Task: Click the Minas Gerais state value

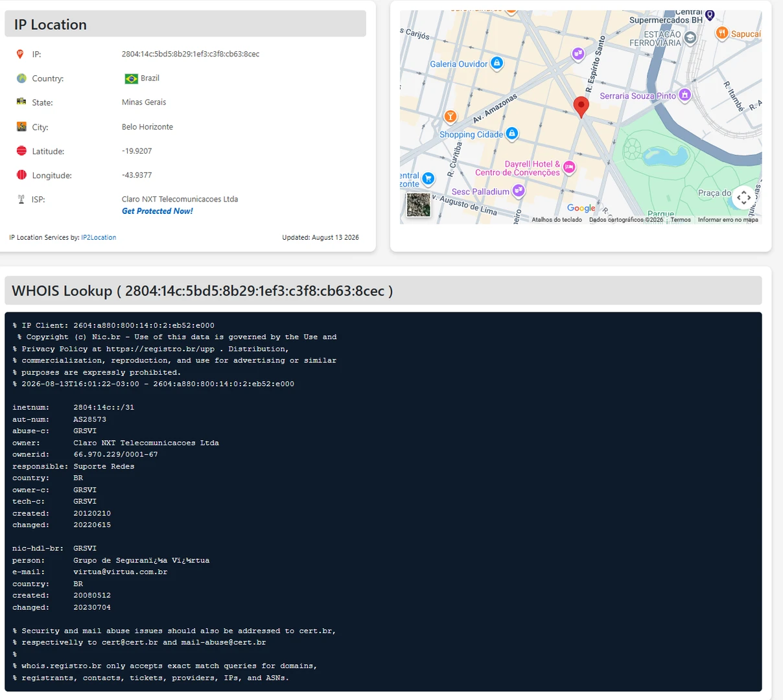Action: point(144,102)
